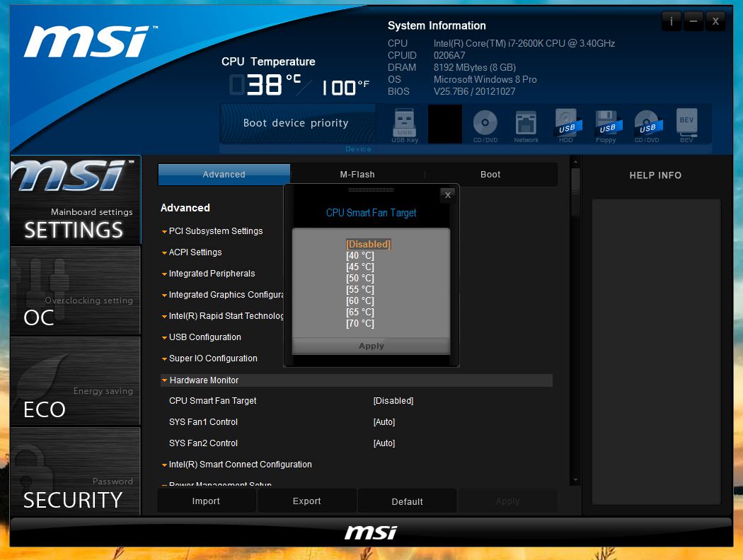Expand Intel(R) Rapid Start Technology
743x560 pixels.
[x=223, y=316]
